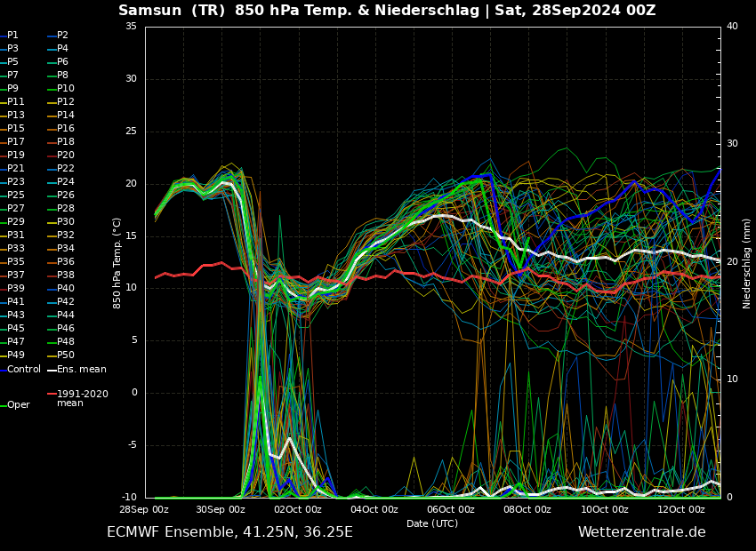Click the "P30" legend label

click(66, 221)
